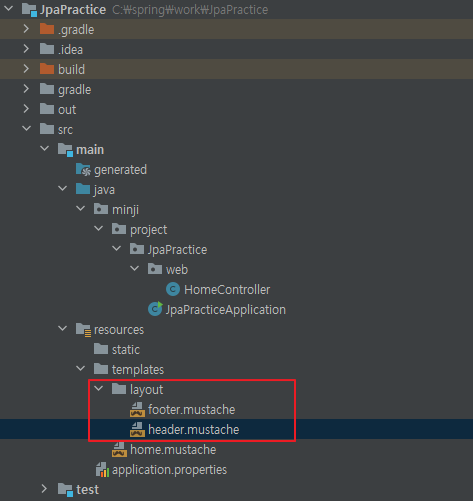Click the main module folder icon
Screen dimensions: 473x501
[65, 150]
